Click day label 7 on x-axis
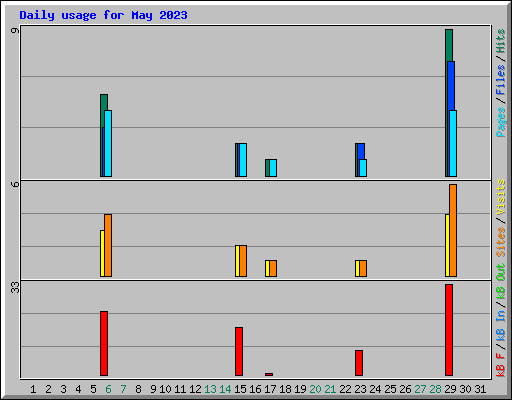The width and height of the screenshot is (512, 400). (x=123, y=389)
